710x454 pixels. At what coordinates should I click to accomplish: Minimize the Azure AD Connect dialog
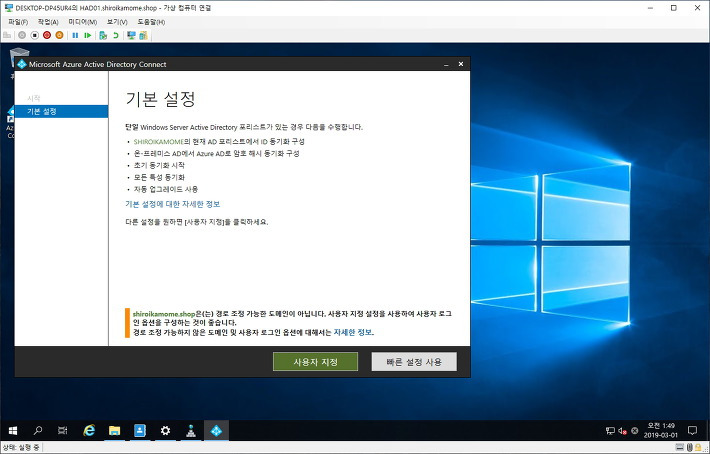click(x=446, y=65)
